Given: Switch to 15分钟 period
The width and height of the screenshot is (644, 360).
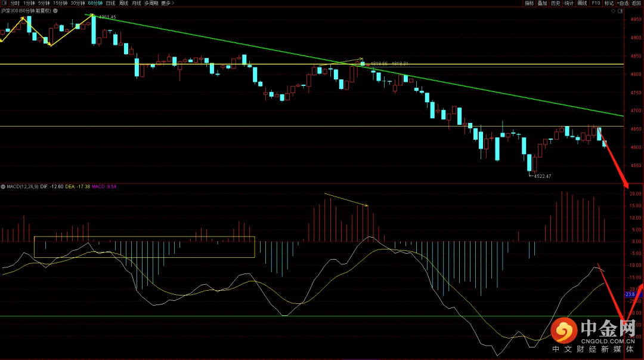Looking at the screenshot, I should (61, 3).
